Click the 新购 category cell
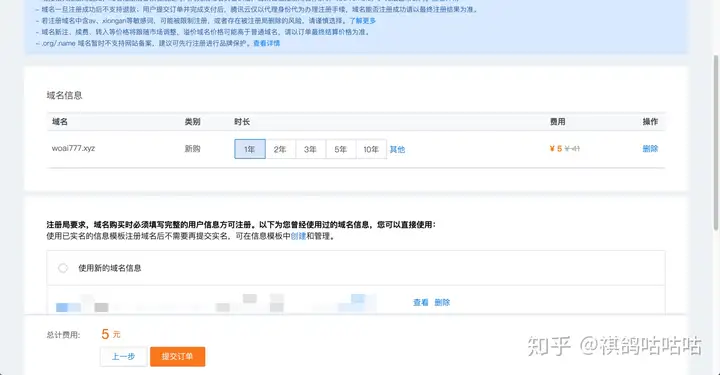720x375 pixels. [x=192, y=149]
